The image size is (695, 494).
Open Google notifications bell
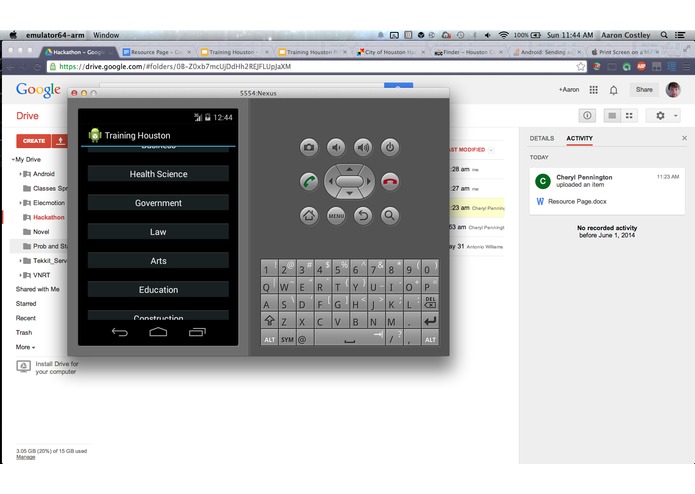(x=613, y=90)
